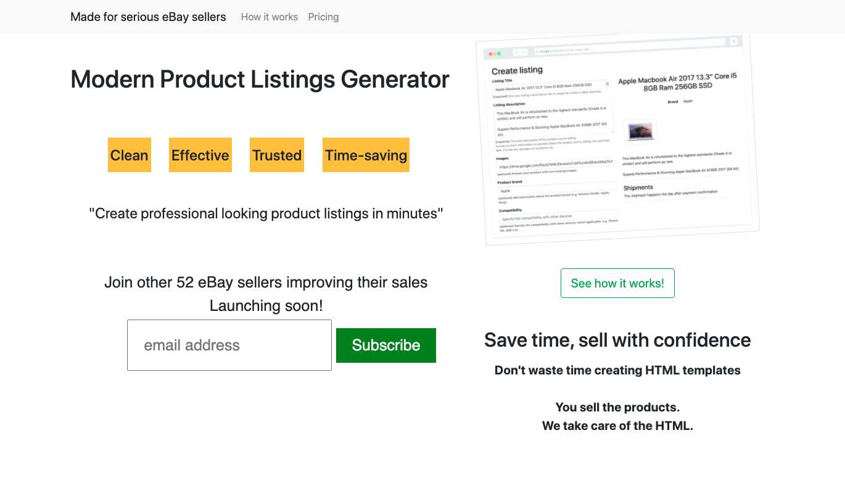The width and height of the screenshot is (845, 504).
Task: Select the MacBook preview thumbnail
Action: click(640, 130)
